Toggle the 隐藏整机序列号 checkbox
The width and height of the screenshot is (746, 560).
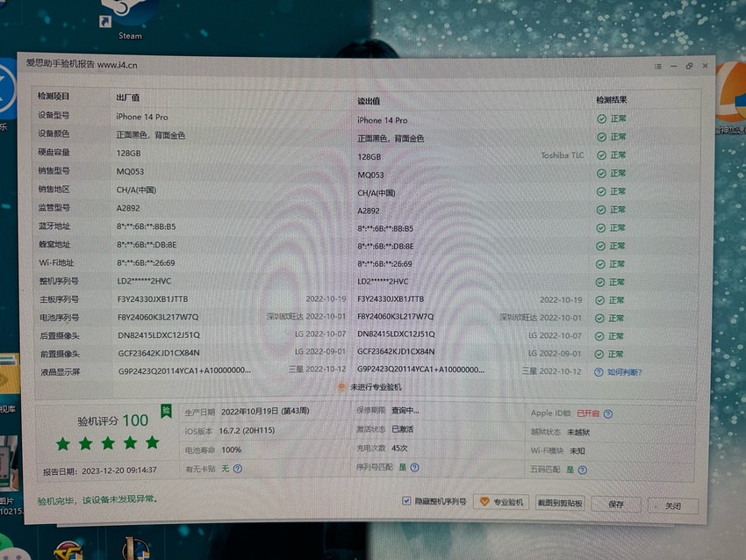click(406, 500)
